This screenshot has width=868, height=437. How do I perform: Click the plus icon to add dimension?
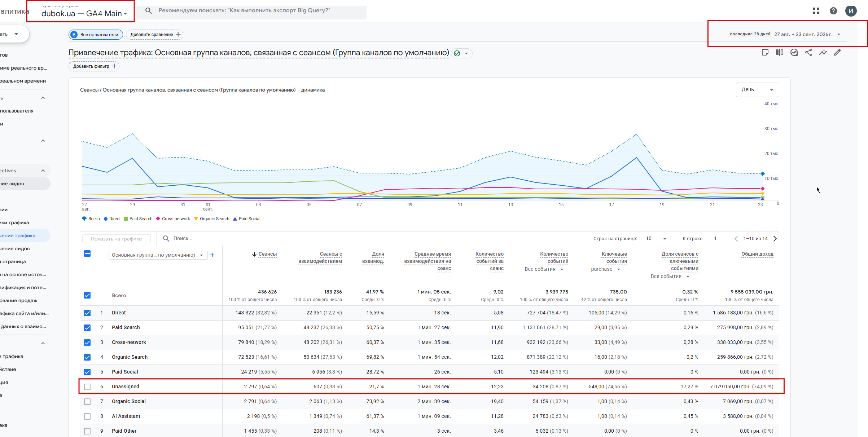[x=212, y=255]
